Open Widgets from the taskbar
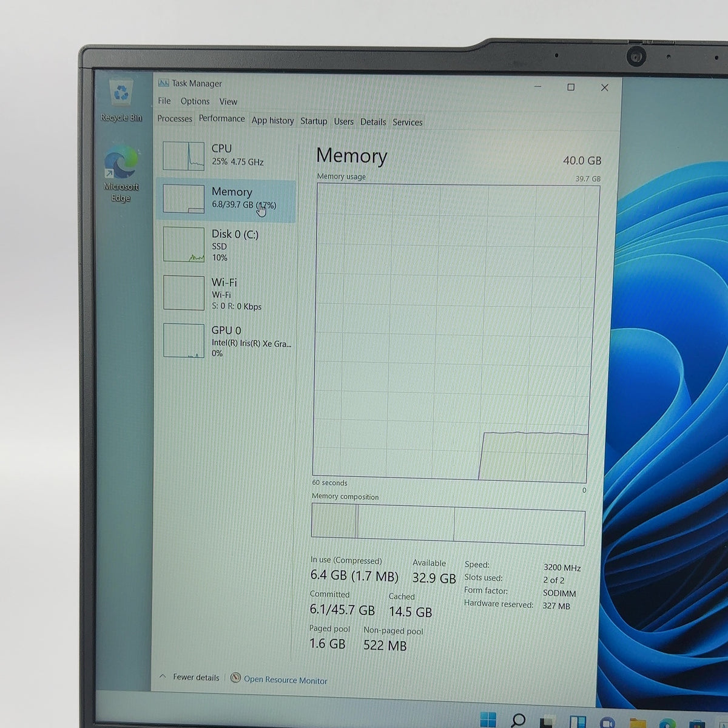The image size is (728, 728). [x=578, y=722]
